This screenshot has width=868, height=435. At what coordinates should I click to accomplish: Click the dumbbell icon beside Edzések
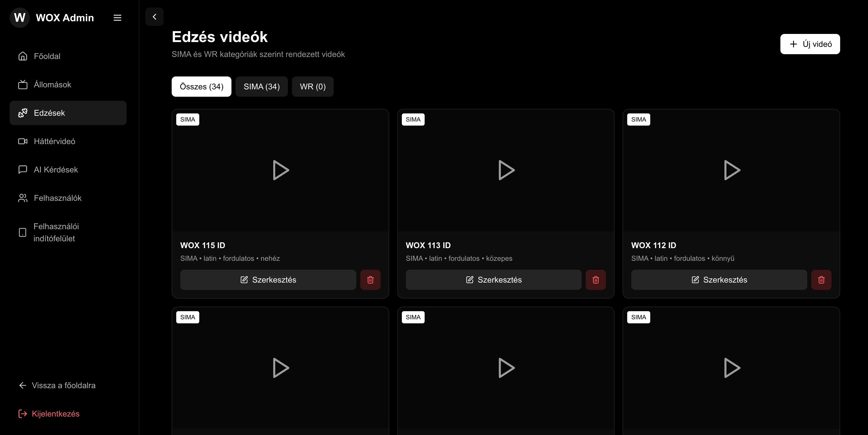(23, 113)
